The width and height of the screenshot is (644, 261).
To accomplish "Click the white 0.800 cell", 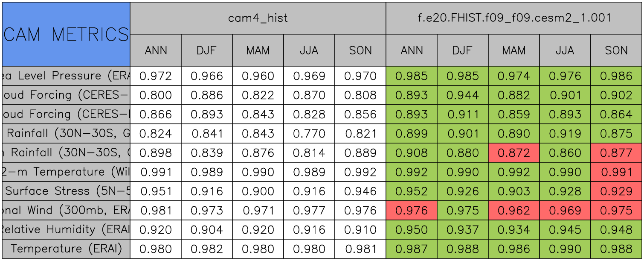I will 156,95.
